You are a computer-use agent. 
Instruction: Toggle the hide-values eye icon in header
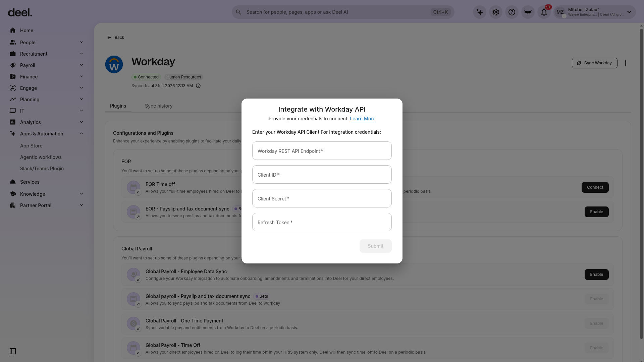click(x=528, y=12)
